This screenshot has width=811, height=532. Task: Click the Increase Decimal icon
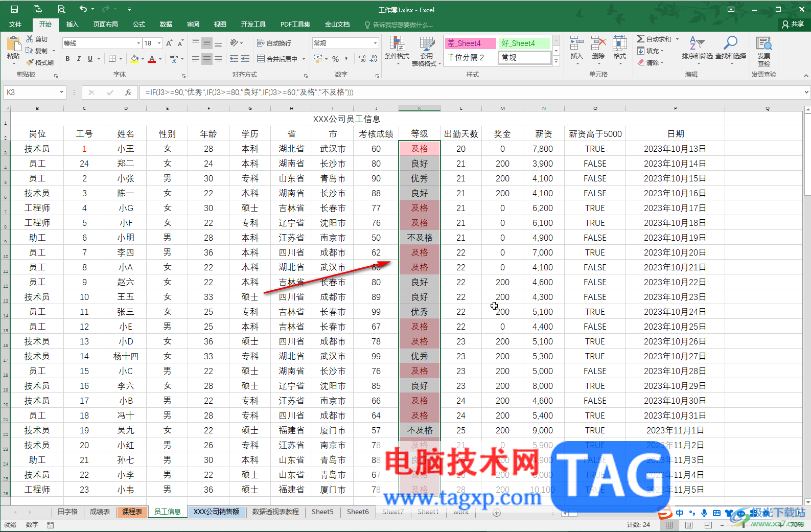pyautogui.click(x=362, y=59)
